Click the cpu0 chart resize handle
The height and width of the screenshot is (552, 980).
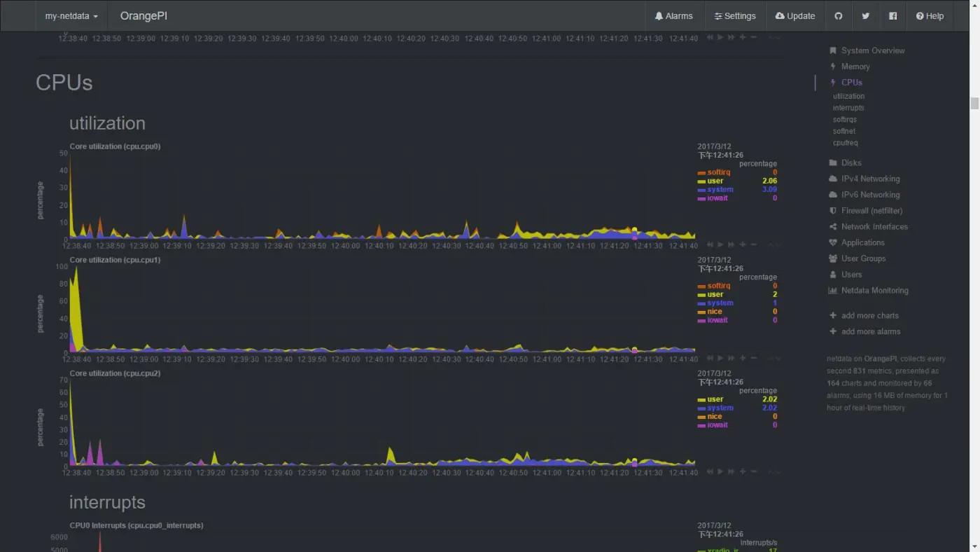tap(774, 244)
